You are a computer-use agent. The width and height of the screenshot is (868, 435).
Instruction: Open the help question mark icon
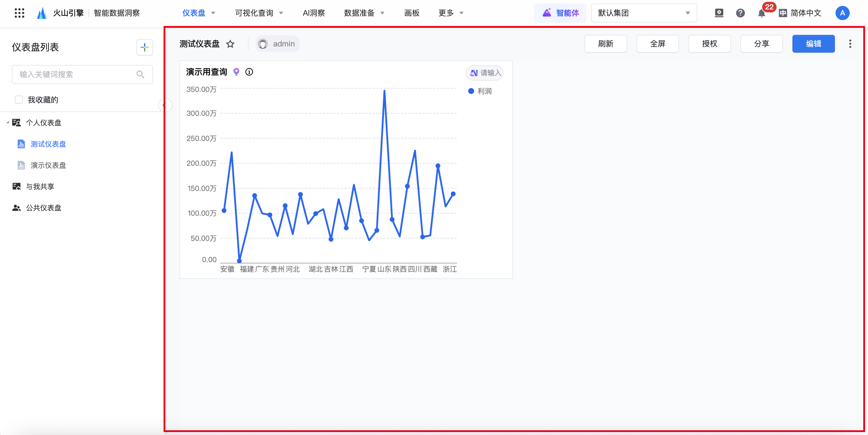coord(740,13)
